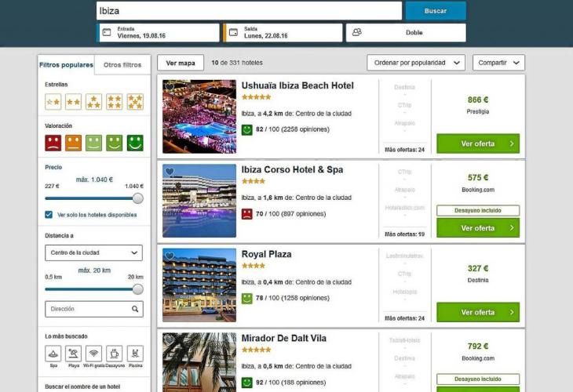Switch to Otros filtros tab
Viewport: 573px width, 392px height.
coord(122,65)
